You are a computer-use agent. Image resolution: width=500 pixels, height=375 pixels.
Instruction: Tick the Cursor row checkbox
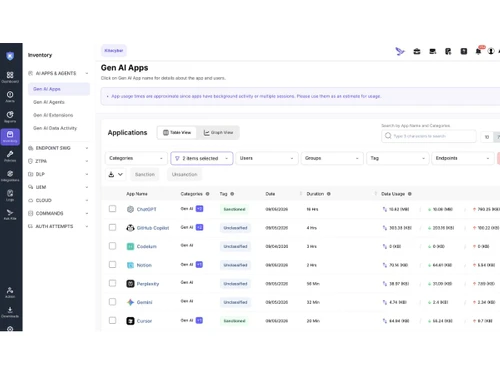[112, 320]
